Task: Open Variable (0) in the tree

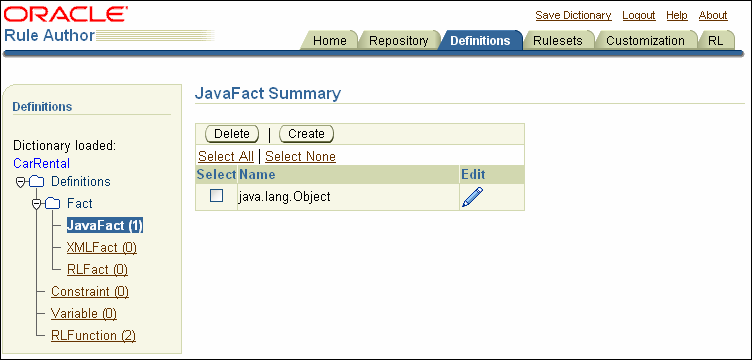Action: coord(84,314)
